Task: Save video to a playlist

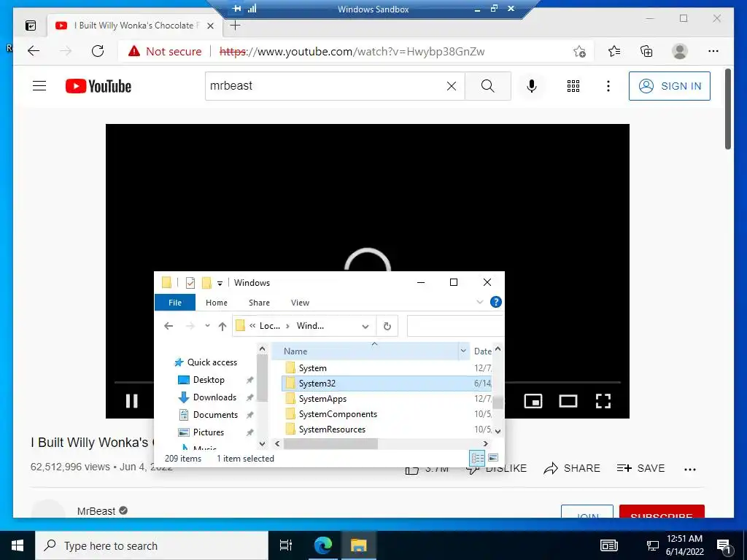Action: [x=640, y=468]
